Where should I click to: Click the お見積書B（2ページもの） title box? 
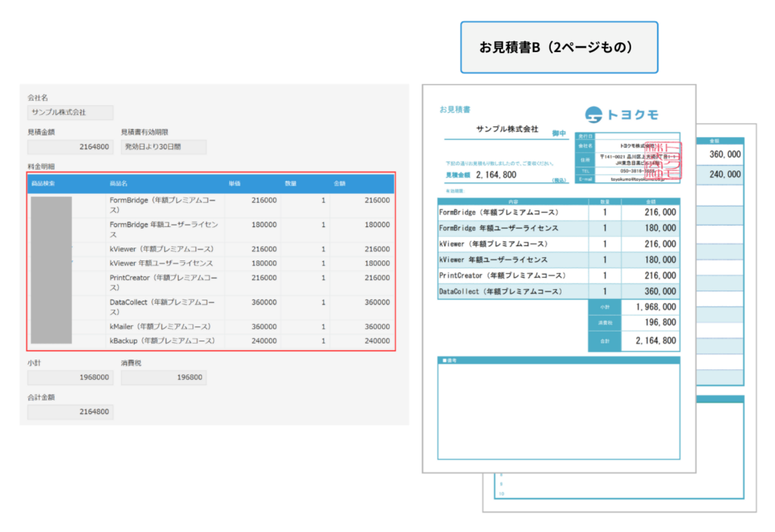click(559, 47)
